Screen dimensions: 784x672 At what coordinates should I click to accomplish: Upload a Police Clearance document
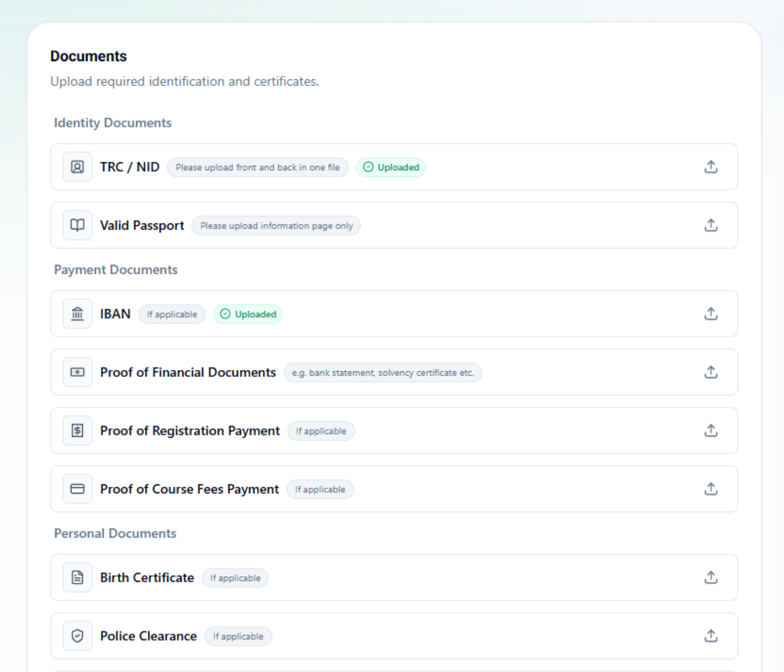[x=711, y=636]
